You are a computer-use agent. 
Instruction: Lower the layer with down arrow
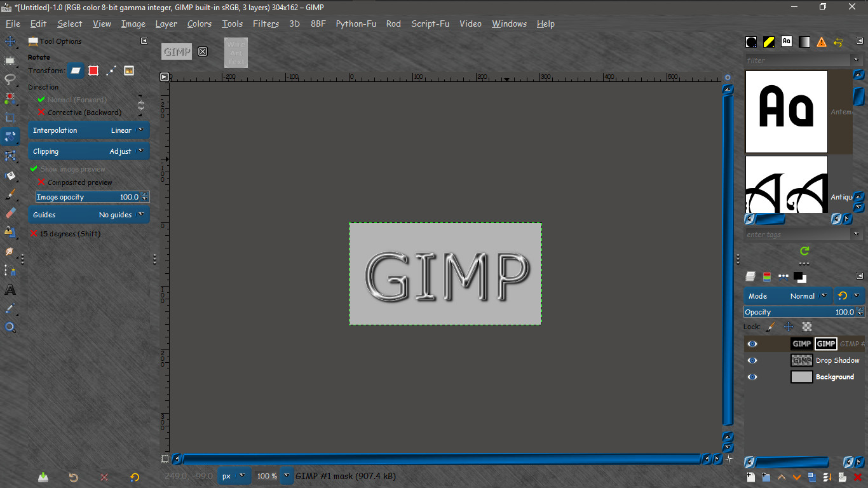tap(796, 477)
